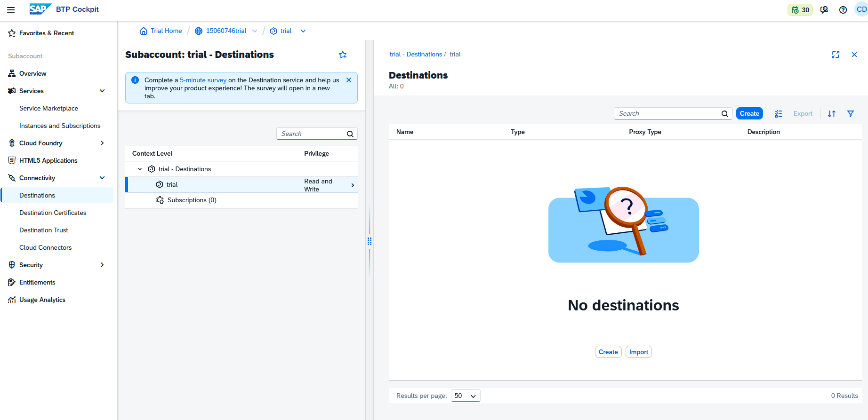This screenshot has height=420, width=868.
Task: Open the feedback chat icon
Action: (824, 10)
